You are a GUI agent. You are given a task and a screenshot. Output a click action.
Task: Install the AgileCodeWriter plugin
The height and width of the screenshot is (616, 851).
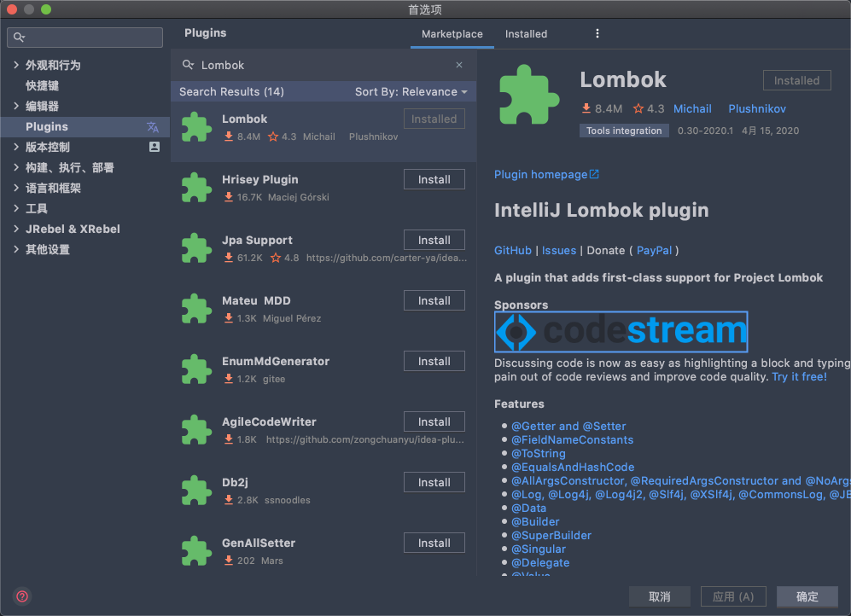tap(434, 421)
